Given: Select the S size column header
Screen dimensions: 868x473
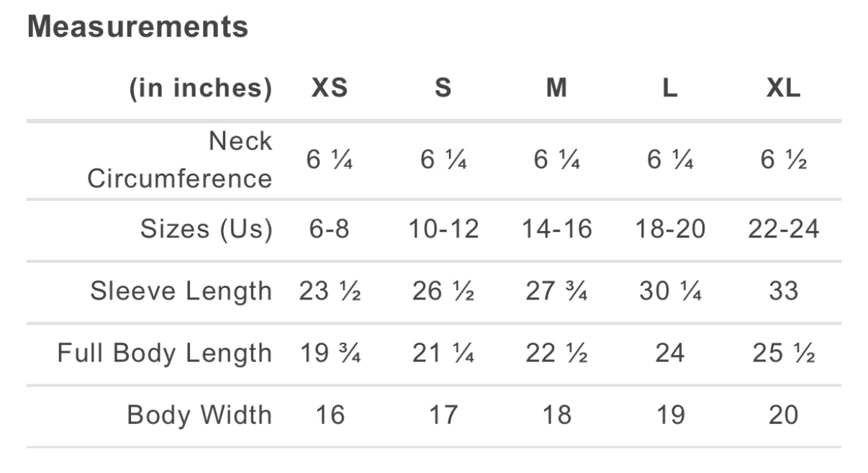Looking at the screenshot, I should tap(443, 88).
